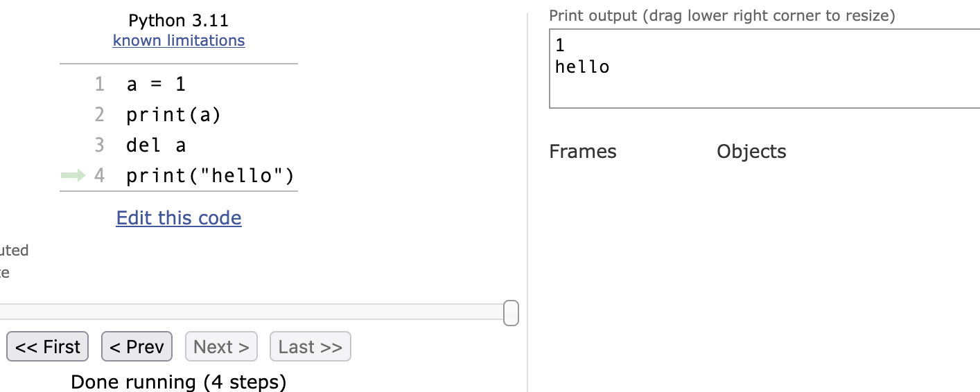The image size is (980, 392).
Task: Jump to the first step with << First
Action: click(48, 347)
